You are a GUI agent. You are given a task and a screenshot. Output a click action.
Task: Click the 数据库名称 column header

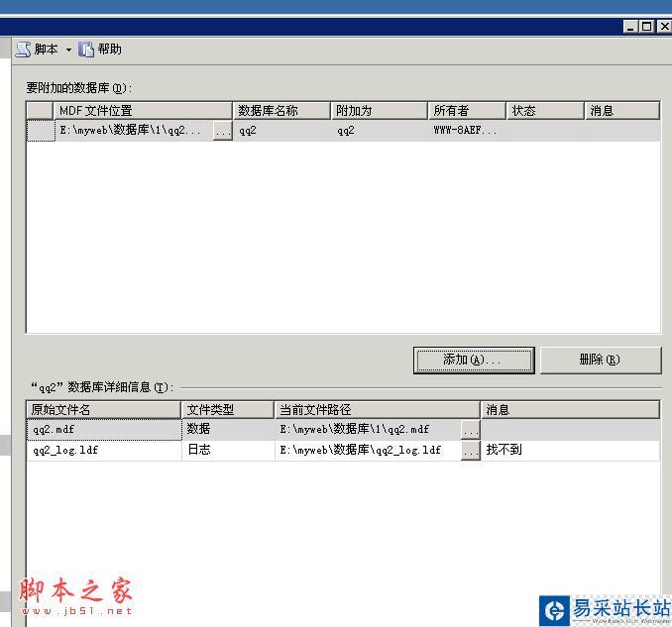tap(282, 111)
